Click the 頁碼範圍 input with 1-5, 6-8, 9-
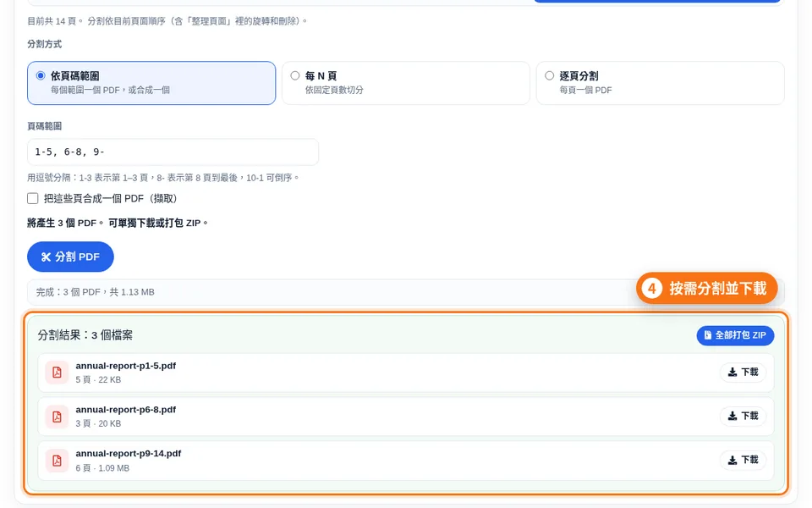Image resolution: width=812 pixels, height=508 pixels. click(173, 152)
